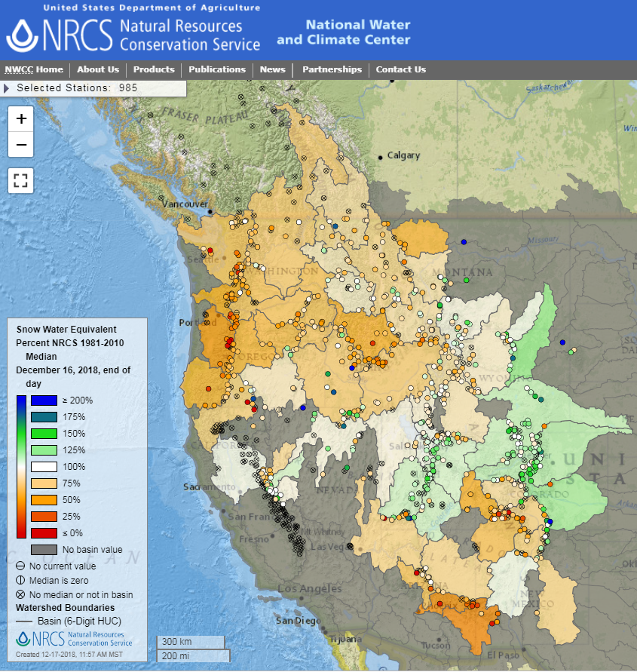
Task: Open the NWCC Home menu
Action: [34, 69]
